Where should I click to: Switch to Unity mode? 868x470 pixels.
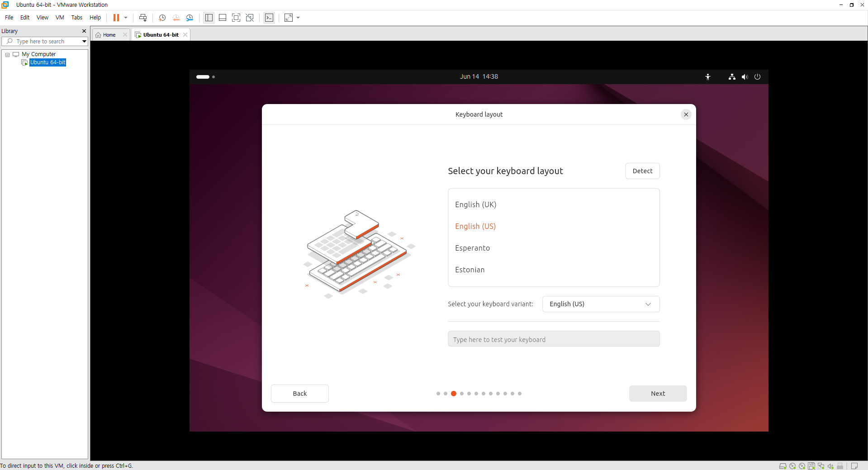coord(250,18)
